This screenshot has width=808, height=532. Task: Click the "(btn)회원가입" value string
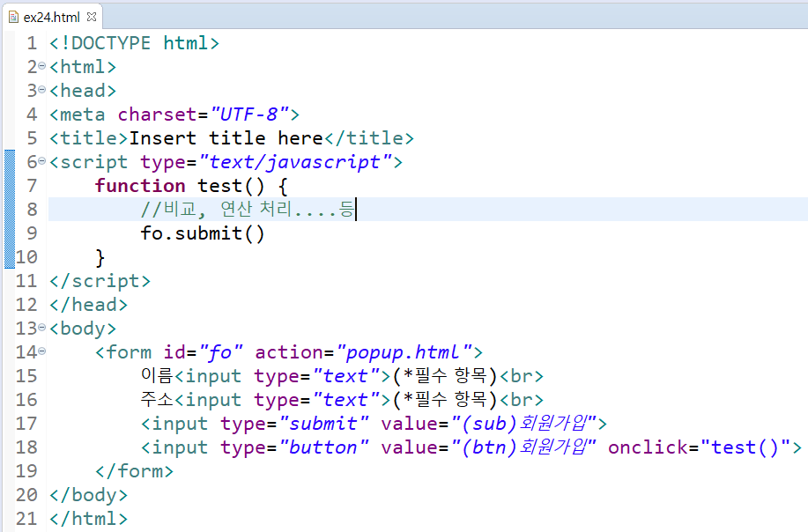pyautogui.click(x=523, y=447)
